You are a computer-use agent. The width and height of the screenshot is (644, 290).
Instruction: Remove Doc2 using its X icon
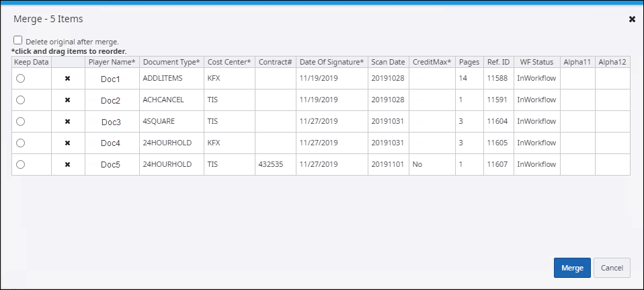[x=67, y=100]
